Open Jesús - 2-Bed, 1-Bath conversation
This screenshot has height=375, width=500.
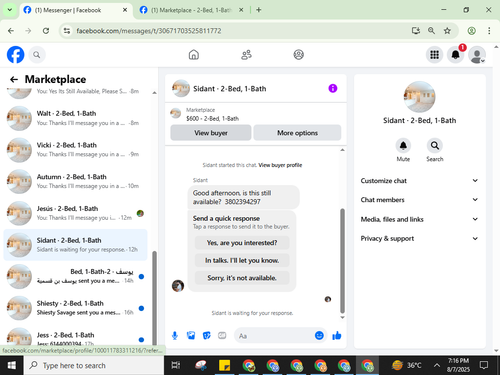(75, 213)
